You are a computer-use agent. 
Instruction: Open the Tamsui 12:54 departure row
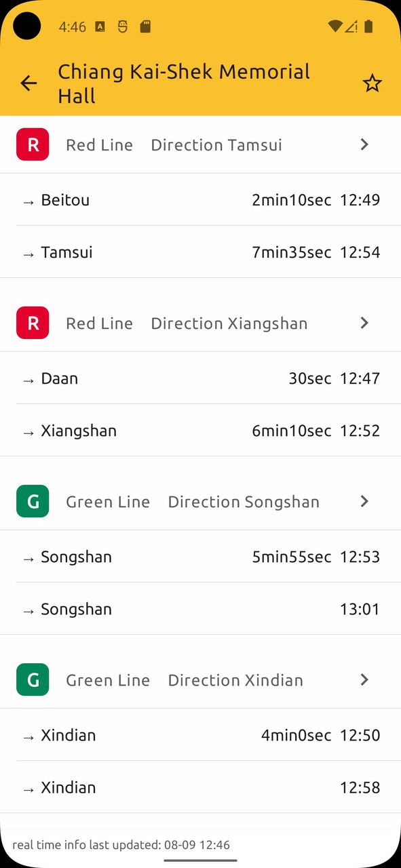[200, 252]
